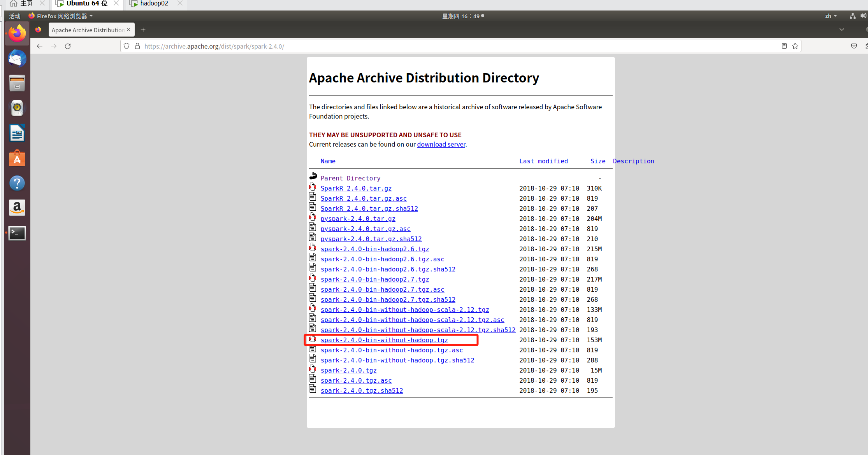The height and width of the screenshot is (455, 868).
Task: Bookmark this page with star icon
Action: click(x=795, y=46)
